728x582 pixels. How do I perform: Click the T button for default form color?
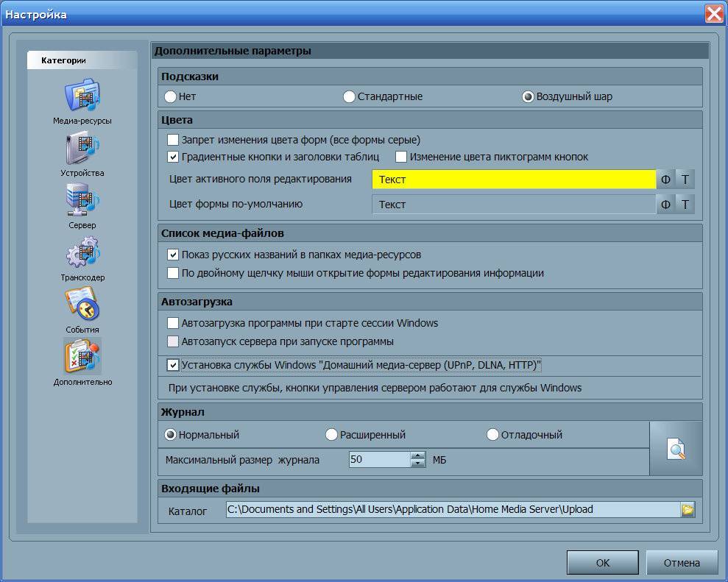point(685,205)
